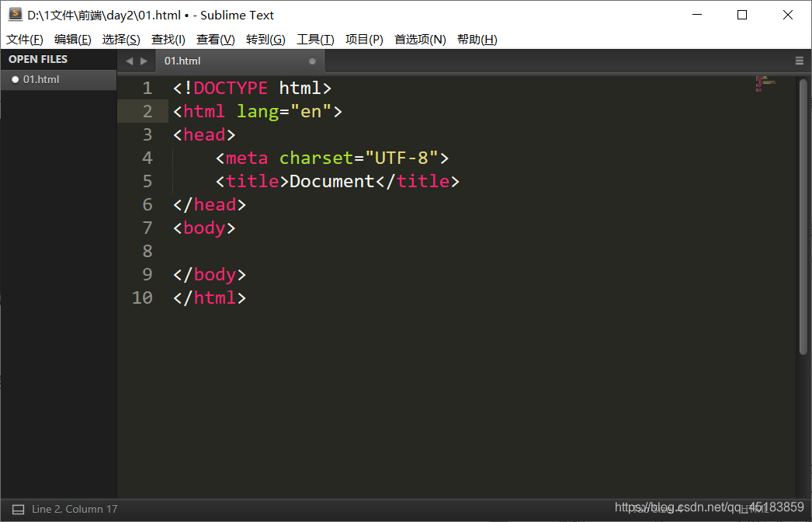This screenshot has width=812, height=522.
Task: Open the 文件(F) menu
Action: (x=24, y=40)
